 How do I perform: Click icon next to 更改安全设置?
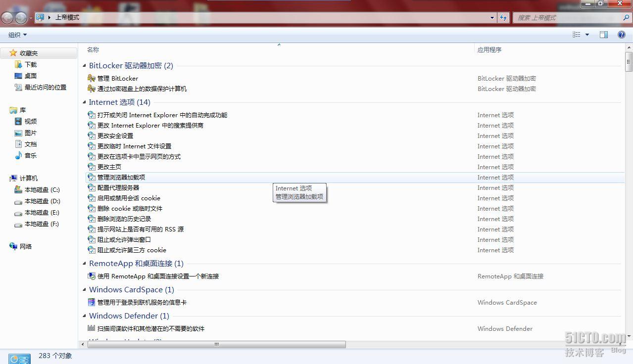[x=91, y=136]
